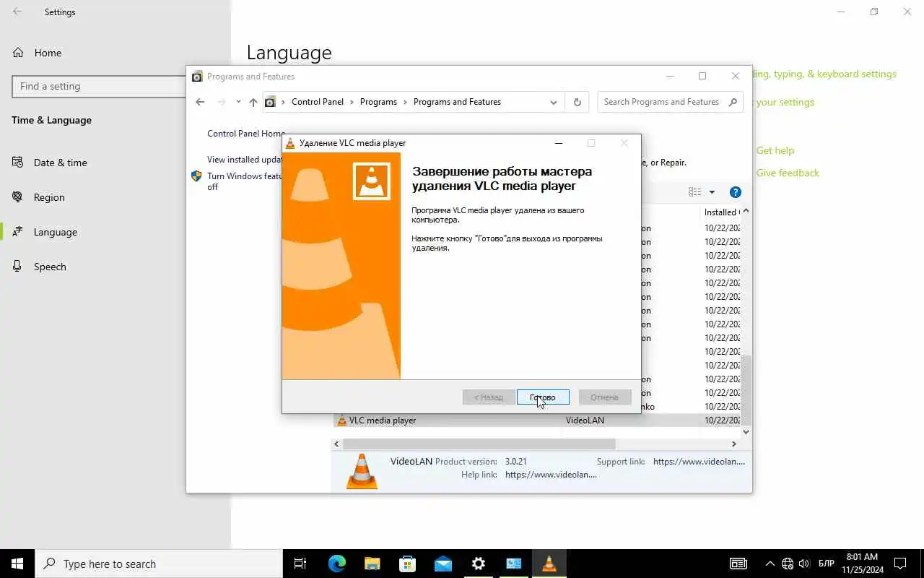Click the change view icon in Programs and Features
The width and height of the screenshot is (924, 578).
coord(695,192)
